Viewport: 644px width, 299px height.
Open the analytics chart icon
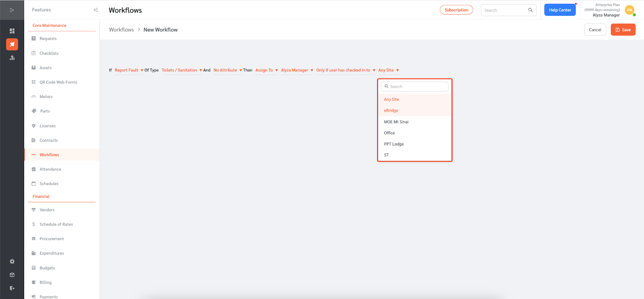pyautogui.click(x=12, y=58)
